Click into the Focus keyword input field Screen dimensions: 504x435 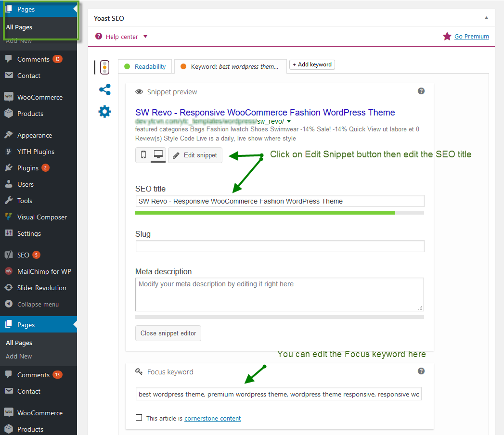coord(279,394)
